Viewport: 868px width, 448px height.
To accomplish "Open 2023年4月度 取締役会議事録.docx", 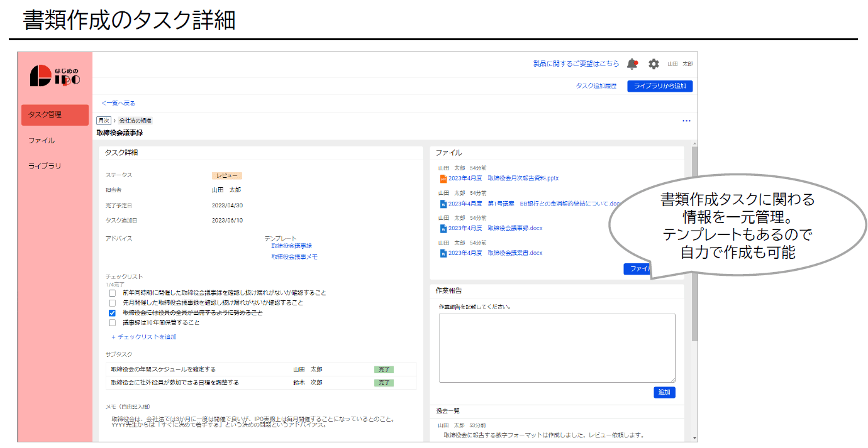I will [495, 229].
